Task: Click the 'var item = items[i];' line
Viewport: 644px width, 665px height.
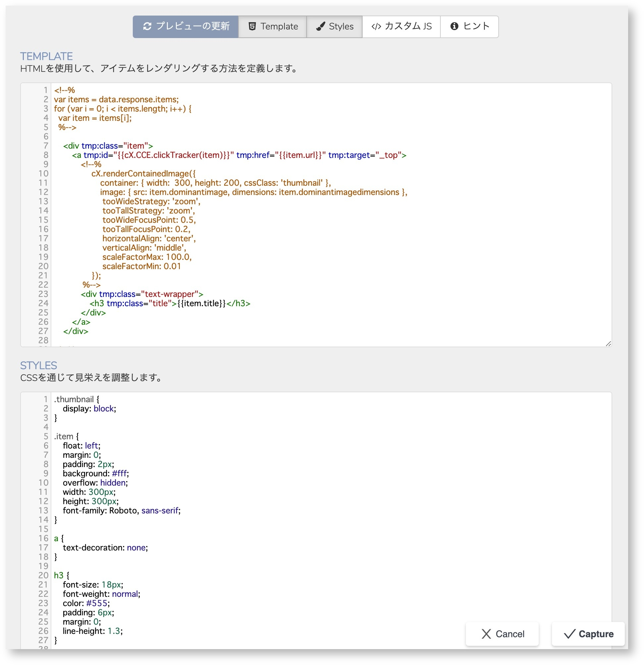Action: [x=95, y=118]
